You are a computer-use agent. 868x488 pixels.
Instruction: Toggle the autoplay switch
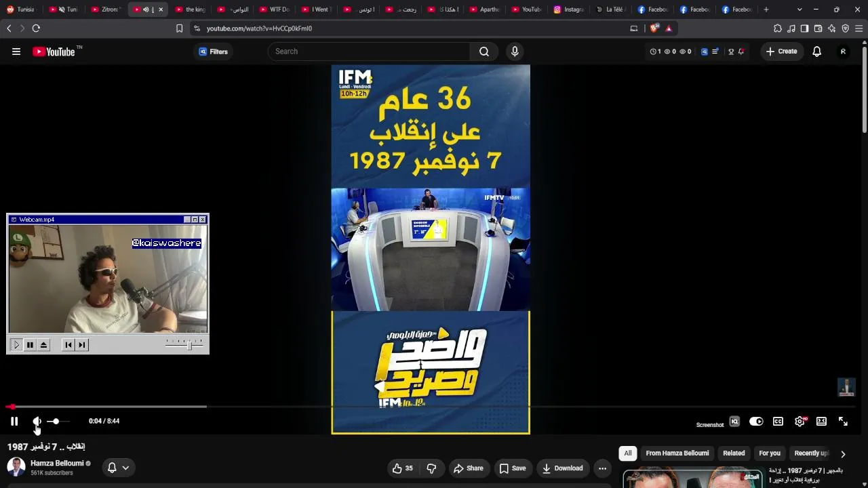[x=756, y=422]
